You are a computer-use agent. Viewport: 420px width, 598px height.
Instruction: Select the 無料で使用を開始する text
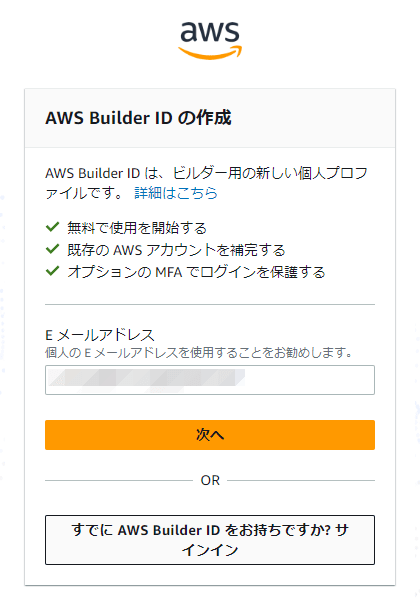coord(137,228)
